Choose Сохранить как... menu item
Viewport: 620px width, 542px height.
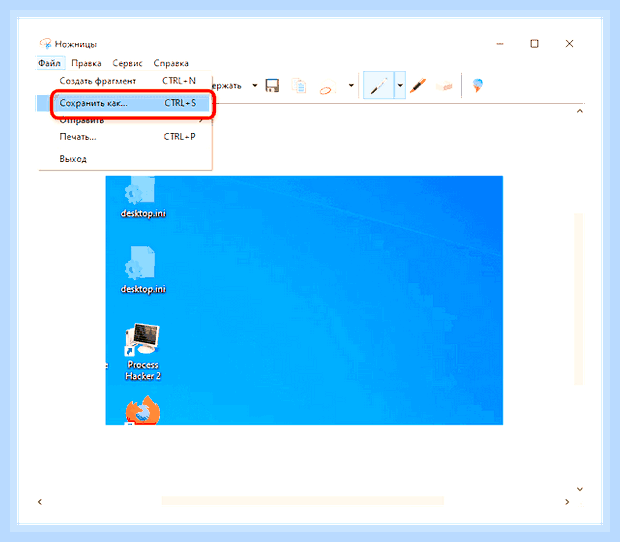(x=124, y=103)
